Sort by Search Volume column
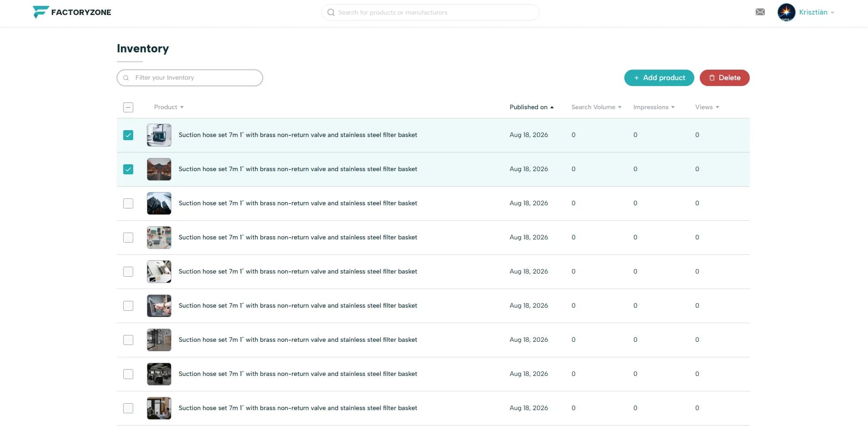 point(596,107)
